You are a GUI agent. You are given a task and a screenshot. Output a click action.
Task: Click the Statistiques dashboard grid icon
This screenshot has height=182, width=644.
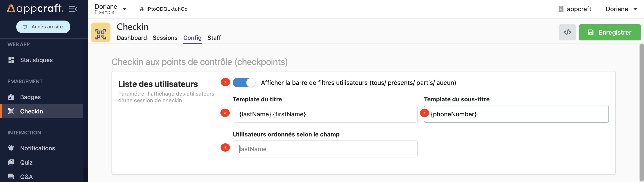[x=11, y=60]
